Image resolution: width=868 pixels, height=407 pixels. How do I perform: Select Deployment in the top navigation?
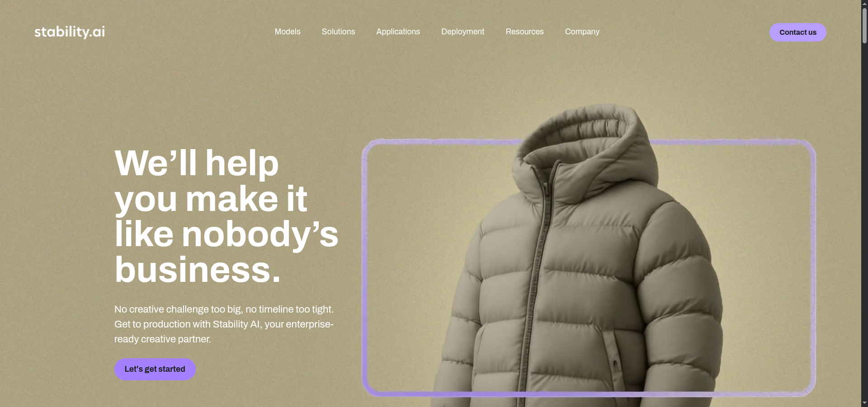click(462, 32)
